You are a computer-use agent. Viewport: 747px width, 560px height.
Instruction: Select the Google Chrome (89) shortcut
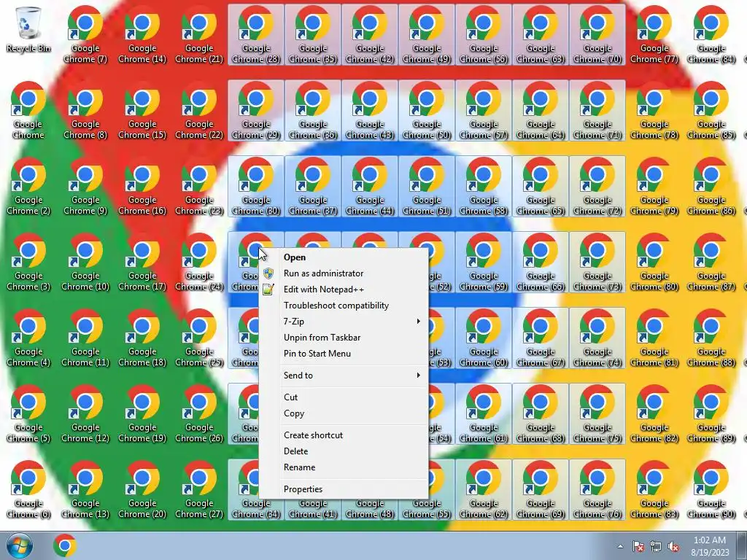pos(711,413)
